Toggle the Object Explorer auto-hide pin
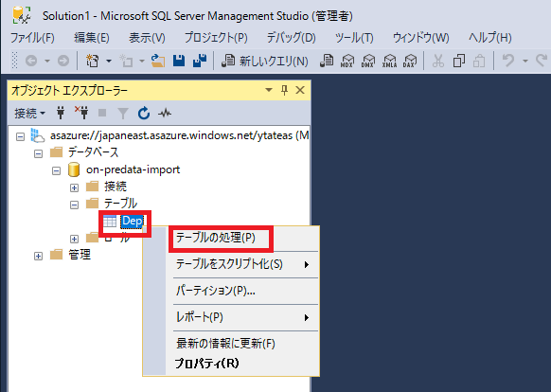This screenshot has height=392, width=551. (285, 90)
